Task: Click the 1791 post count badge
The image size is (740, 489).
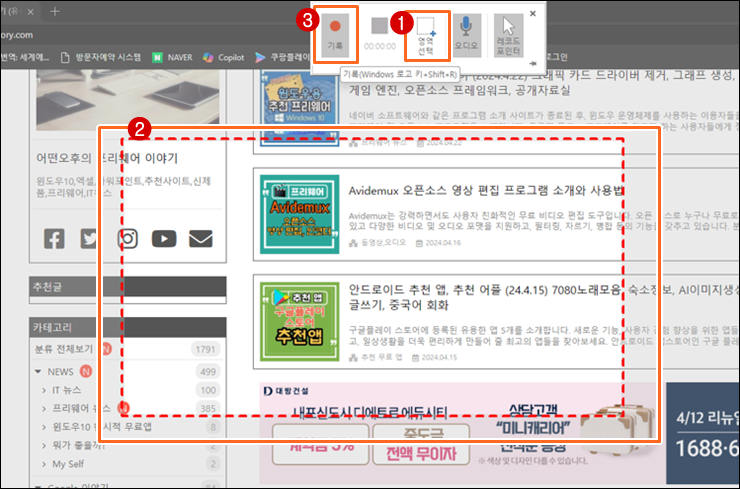Action: pyautogui.click(x=205, y=349)
